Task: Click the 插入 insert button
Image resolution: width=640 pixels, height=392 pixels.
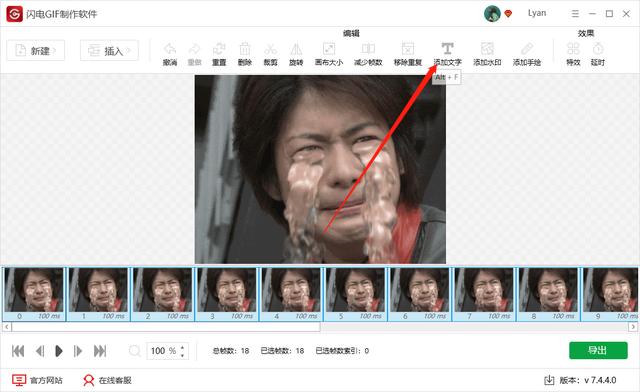Action: point(109,51)
